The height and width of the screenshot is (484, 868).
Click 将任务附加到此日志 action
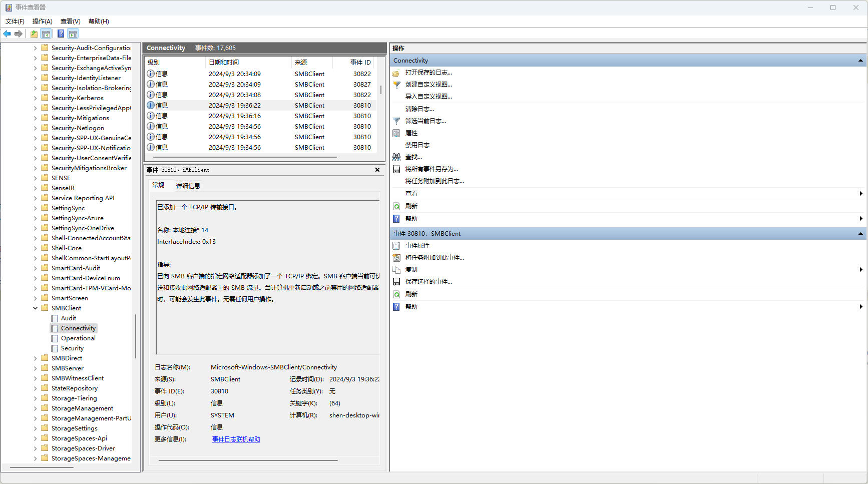point(435,181)
